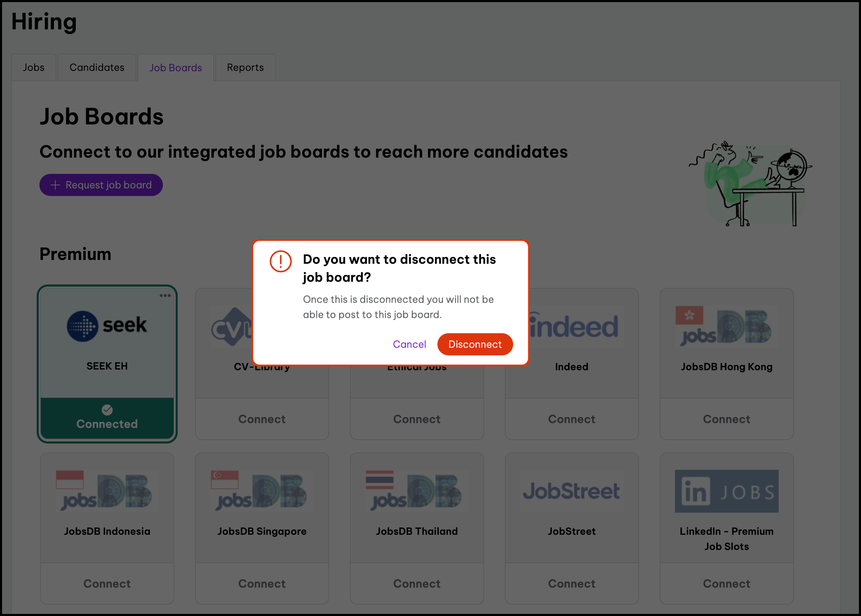The height and width of the screenshot is (616, 861).
Task: Click the Connected checkmark on SEEK EH
Action: pos(107,410)
